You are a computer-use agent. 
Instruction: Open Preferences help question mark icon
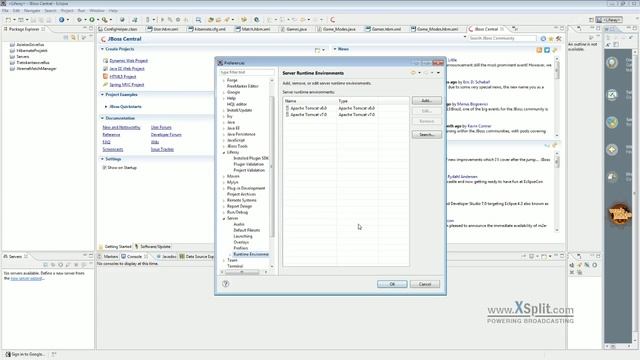226,284
